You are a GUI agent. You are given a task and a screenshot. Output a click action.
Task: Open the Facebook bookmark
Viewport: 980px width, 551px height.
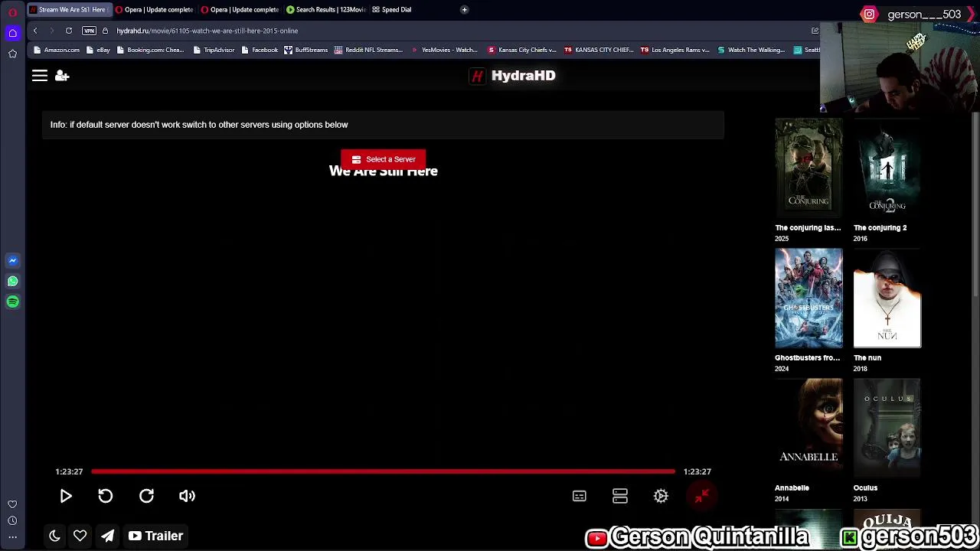(260, 50)
